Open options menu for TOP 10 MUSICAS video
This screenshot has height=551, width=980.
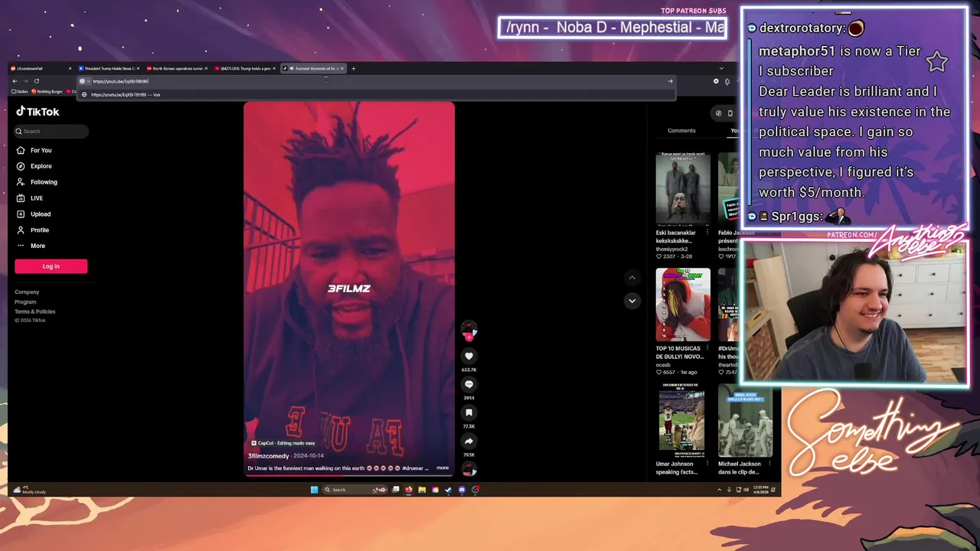tap(707, 347)
